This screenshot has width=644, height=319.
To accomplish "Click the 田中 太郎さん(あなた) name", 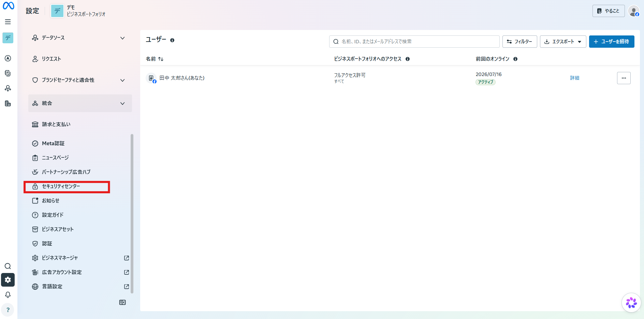I will (x=182, y=78).
